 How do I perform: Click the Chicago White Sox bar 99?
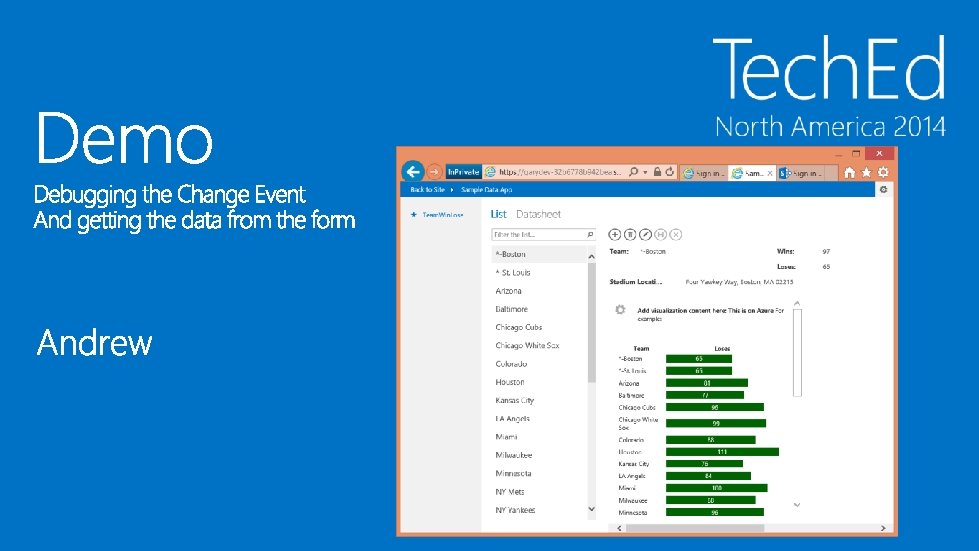point(716,423)
